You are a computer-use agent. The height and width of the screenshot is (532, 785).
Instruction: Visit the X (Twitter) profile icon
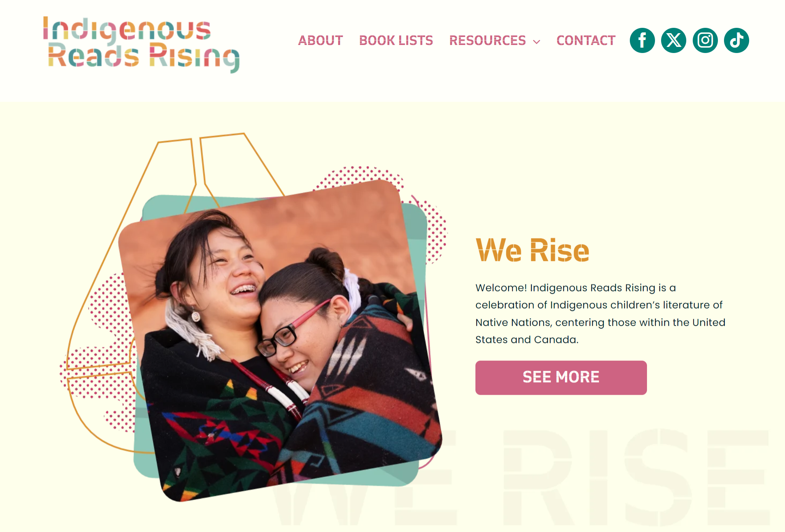(x=674, y=40)
